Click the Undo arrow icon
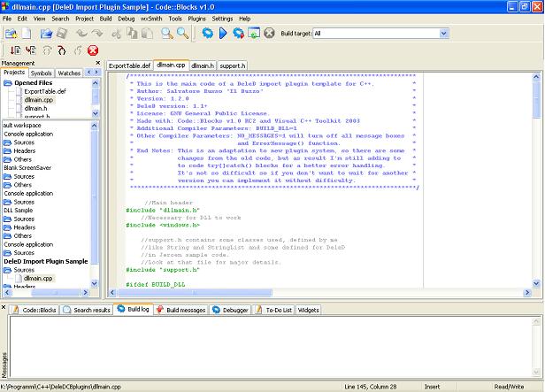 tap(81, 34)
